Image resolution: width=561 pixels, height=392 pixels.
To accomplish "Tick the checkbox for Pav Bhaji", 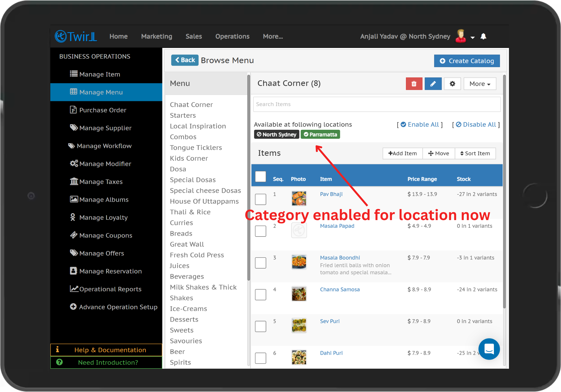I will coord(261,199).
